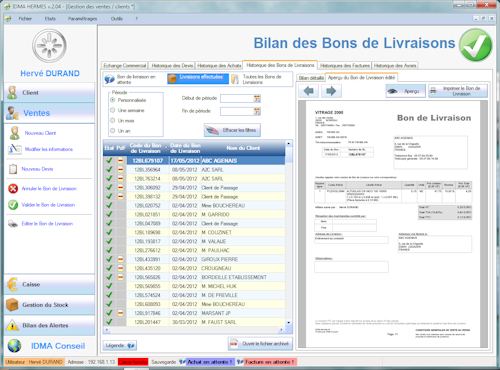500x370 pixels.
Task: Click the Nouveau Client link
Action: pyautogui.click(x=40, y=133)
